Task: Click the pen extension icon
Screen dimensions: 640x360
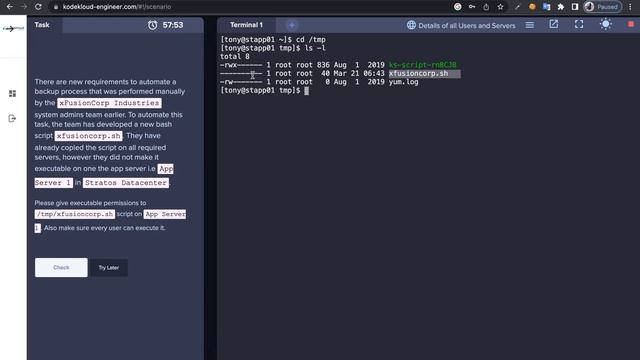Action: 518,7
